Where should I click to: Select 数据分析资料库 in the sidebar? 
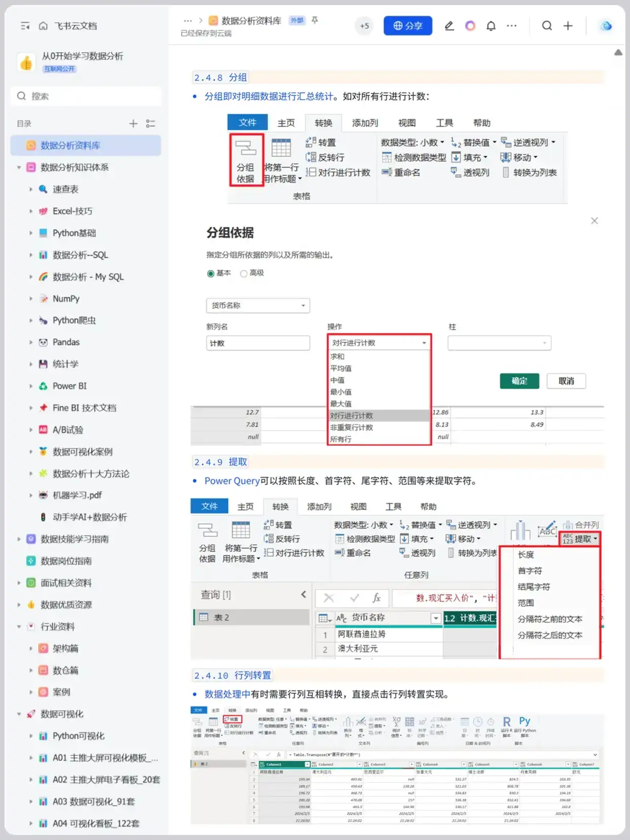[x=86, y=146]
